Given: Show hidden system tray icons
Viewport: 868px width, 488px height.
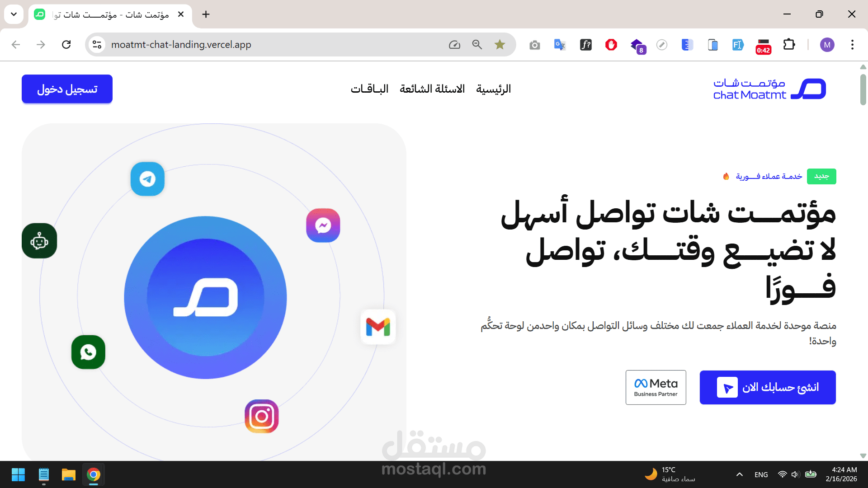Looking at the screenshot, I should point(740,474).
